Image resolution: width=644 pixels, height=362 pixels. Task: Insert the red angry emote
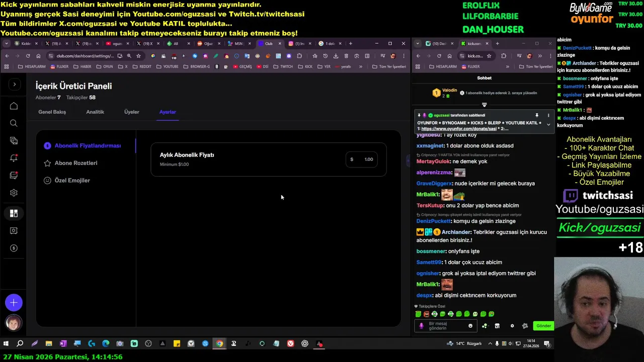click(x=426, y=314)
